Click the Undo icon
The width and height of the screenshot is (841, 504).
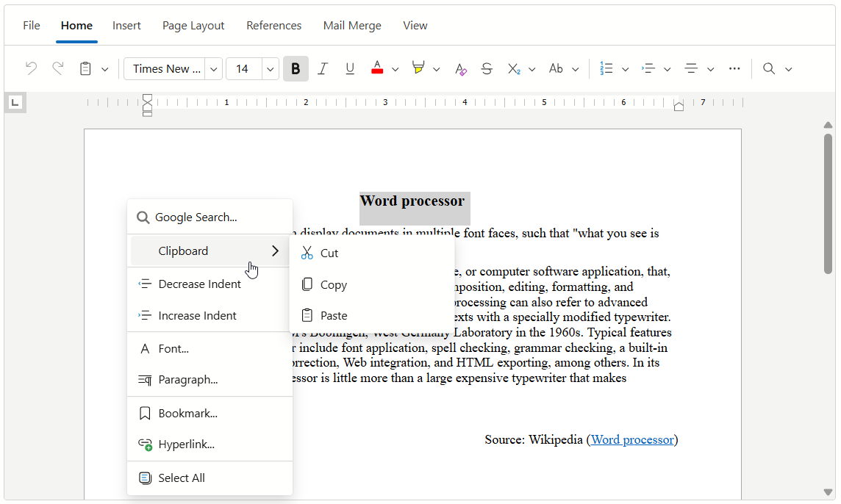pyautogui.click(x=30, y=68)
